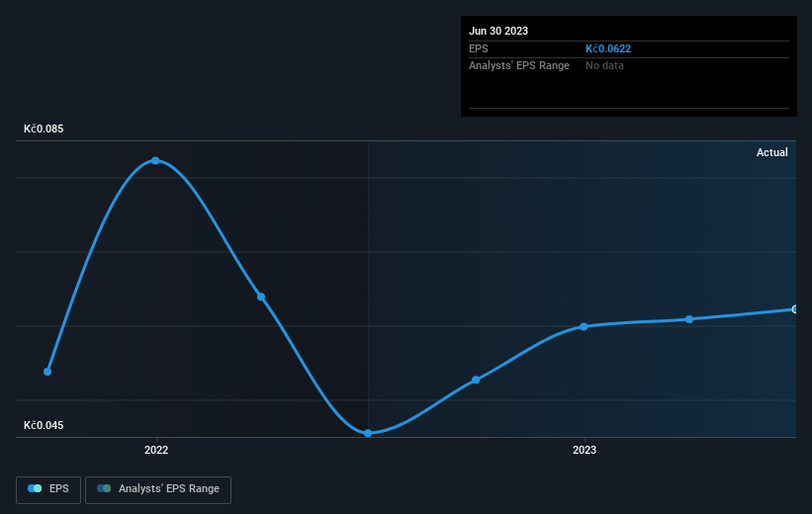Click the 'EPS' tooltip row label

[478, 48]
